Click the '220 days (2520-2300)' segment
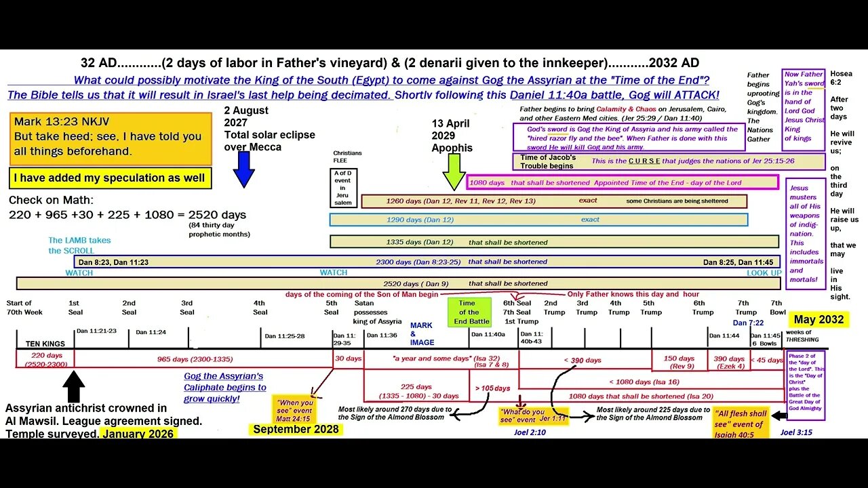The width and height of the screenshot is (868, 488). [x=45, y=359]
